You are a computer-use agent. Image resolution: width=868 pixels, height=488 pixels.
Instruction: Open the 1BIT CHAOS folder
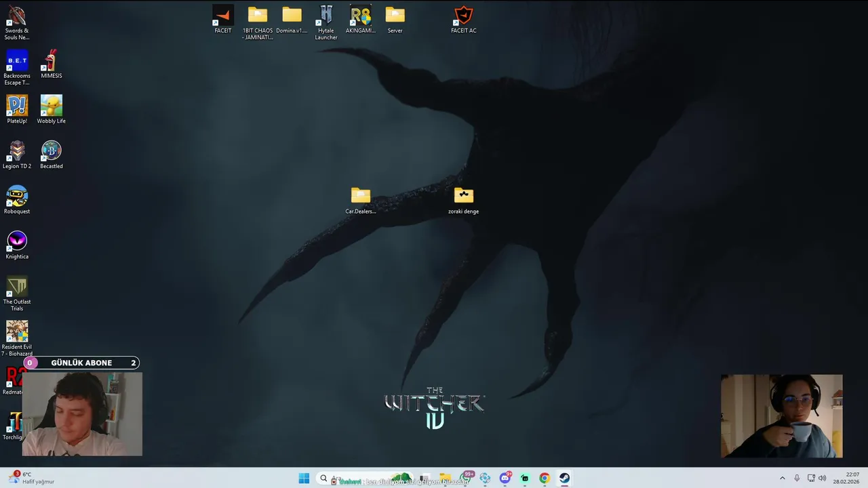[258, 22]
